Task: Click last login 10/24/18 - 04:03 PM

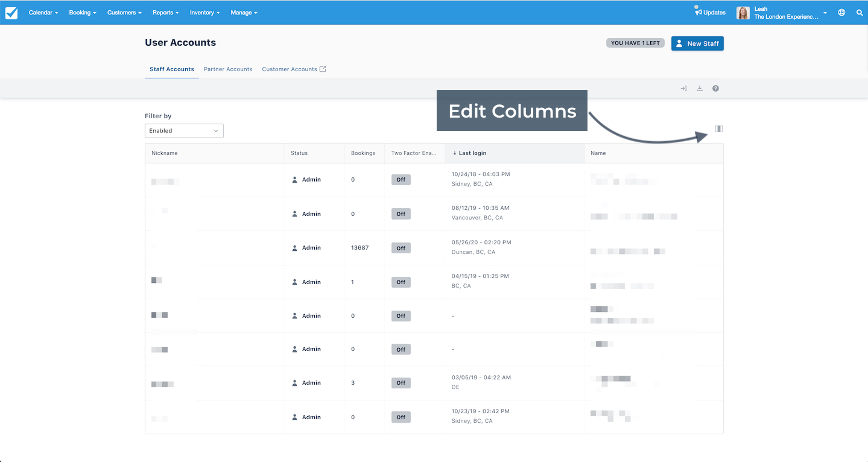Action: coord(481,174)
